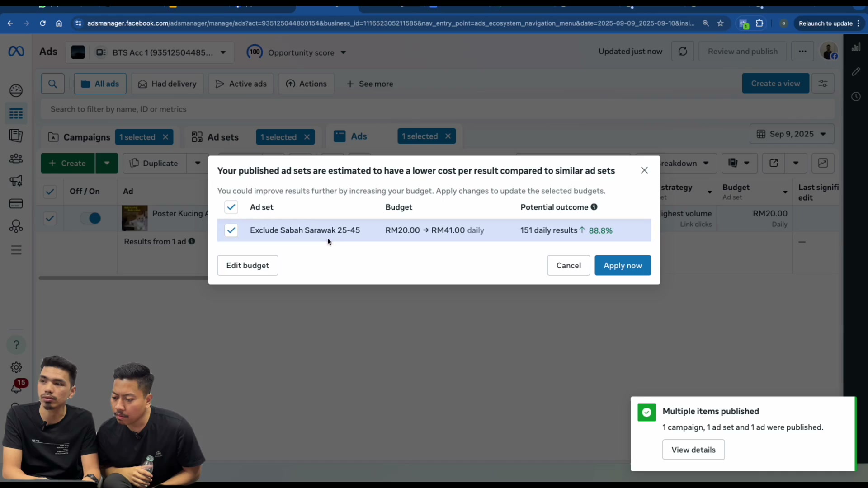Open the Sep 9, 2025 date picker
Viewport: 868px width, 488px height.
point(792,134)
